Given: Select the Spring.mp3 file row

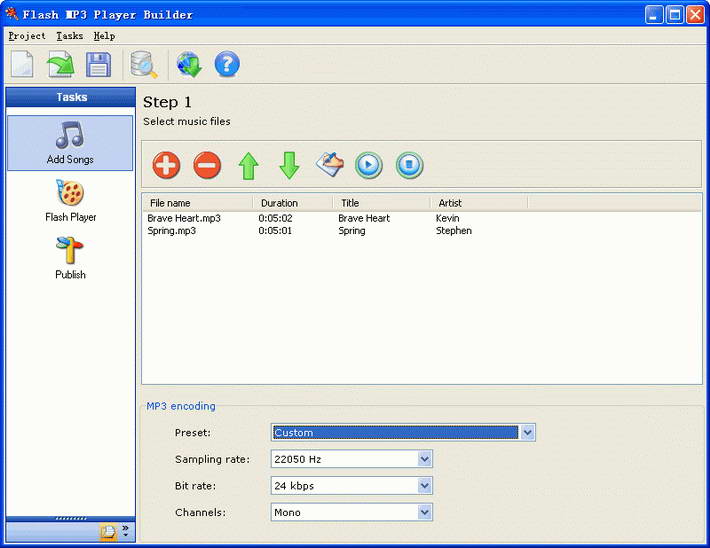Looking at the screenshot, I should 172,231.
